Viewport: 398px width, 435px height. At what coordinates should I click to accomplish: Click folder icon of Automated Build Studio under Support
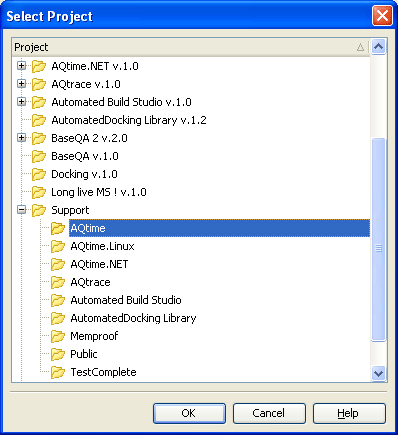58,300
